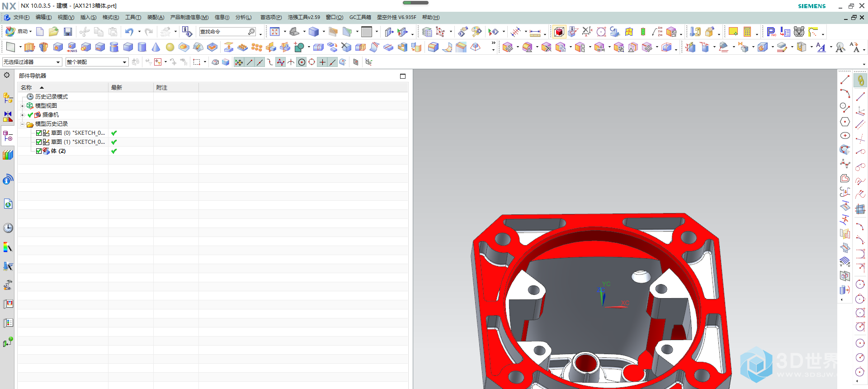Toggle the 体 (2) body checkbox

pyautogui.click(x=39, y=151)
